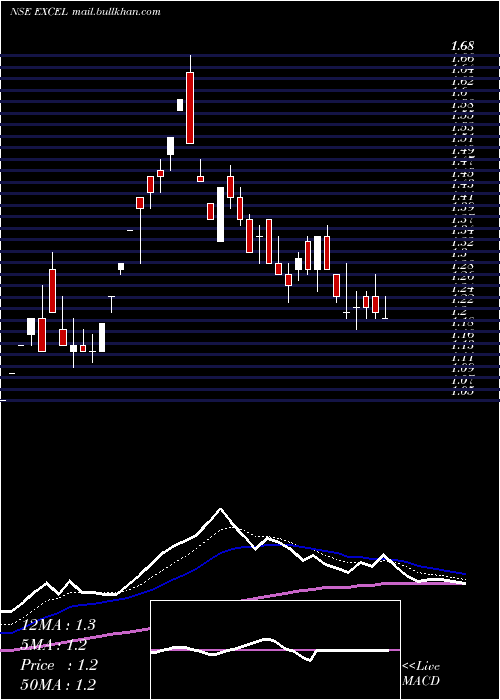The height and width of the screenshot is (700, 500).
Task: Click the <<Live MACD label
Action: pyautogui.click(x=421, y=673)
